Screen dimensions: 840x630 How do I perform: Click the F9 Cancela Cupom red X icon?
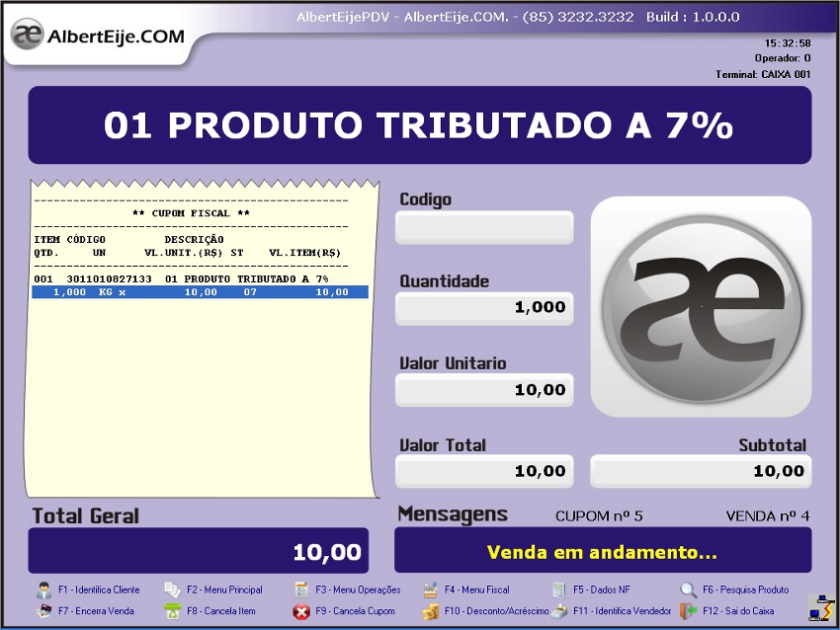pos(301,611)
